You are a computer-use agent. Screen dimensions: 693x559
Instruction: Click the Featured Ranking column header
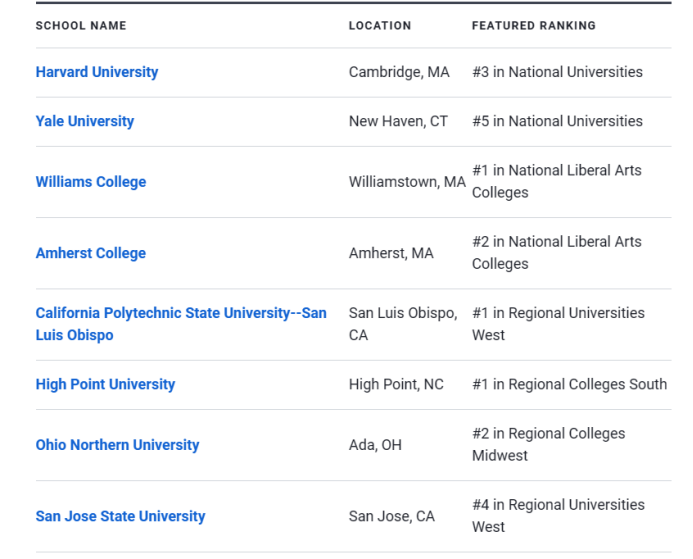pos(534,26)
